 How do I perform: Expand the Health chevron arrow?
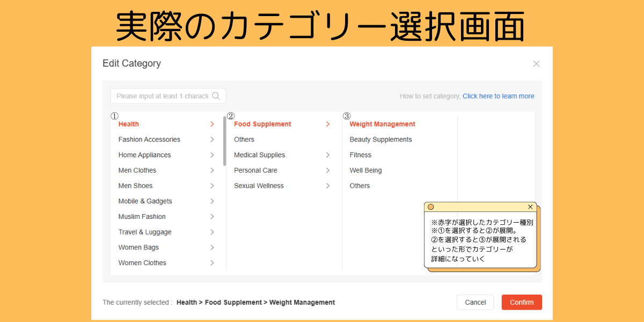pos(212,124)
